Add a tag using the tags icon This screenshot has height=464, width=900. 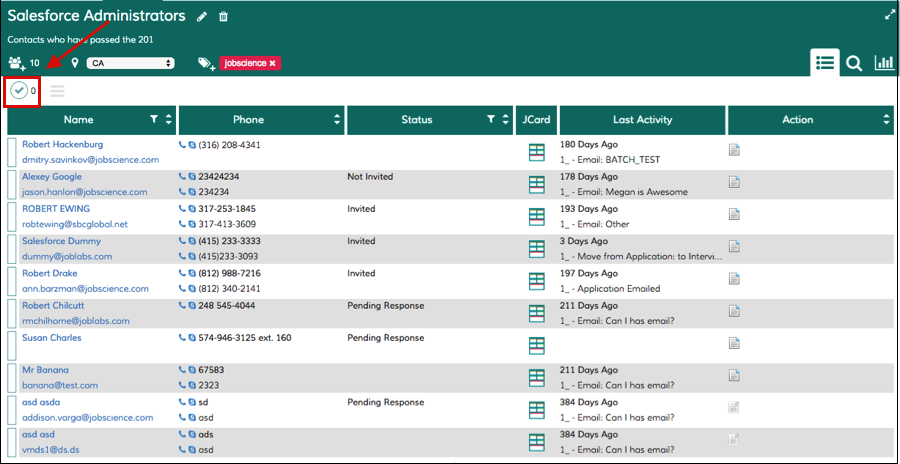[x=205, y=63]
